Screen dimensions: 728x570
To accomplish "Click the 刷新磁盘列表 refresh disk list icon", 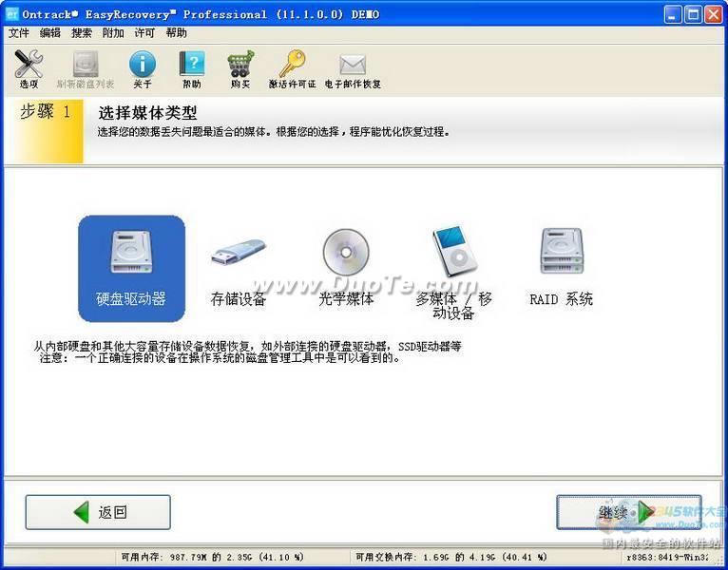I will tap(86, 69).
